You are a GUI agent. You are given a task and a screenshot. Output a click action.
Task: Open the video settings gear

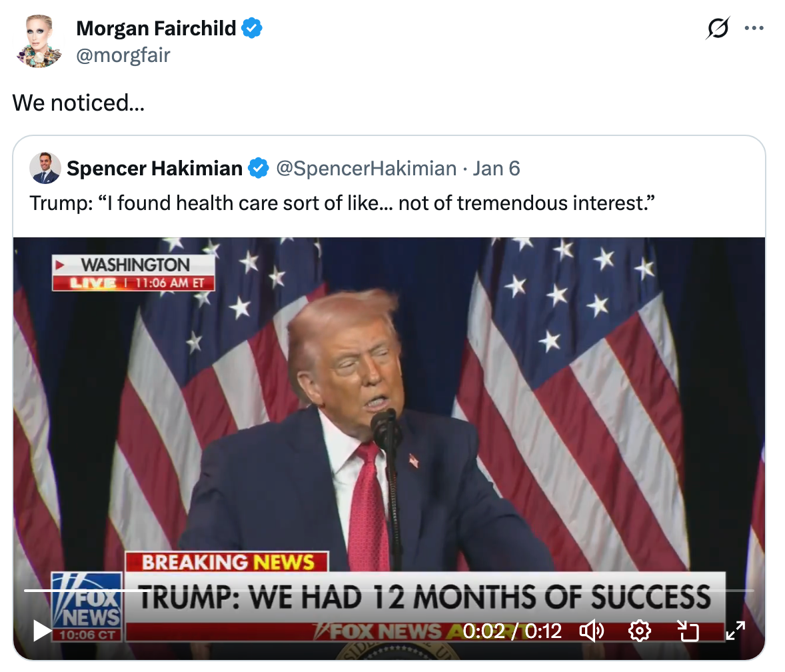639,630
